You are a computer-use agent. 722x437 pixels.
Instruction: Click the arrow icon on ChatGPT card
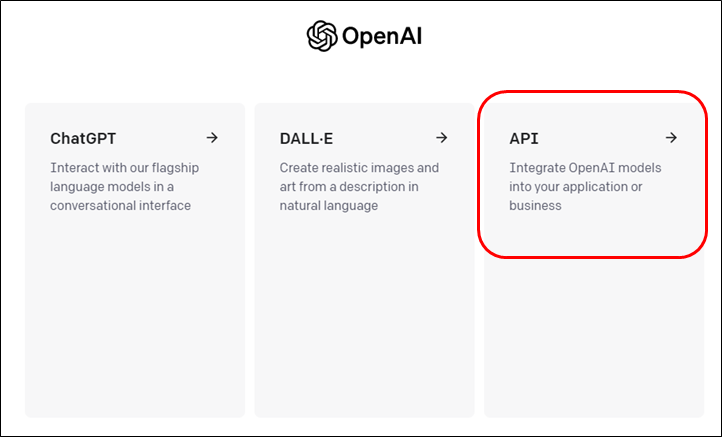tap(212, 137)
